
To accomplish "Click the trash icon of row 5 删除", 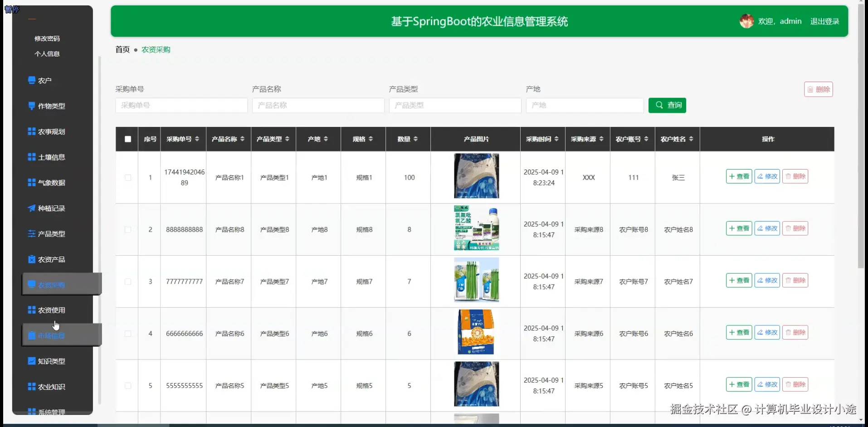I will click(788, 384).
